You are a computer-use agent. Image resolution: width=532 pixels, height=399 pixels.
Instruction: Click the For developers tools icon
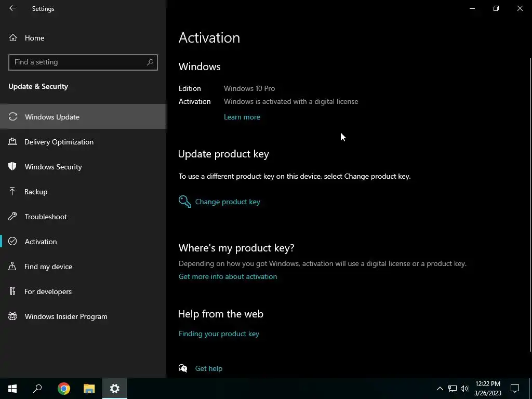pos(12,291)
